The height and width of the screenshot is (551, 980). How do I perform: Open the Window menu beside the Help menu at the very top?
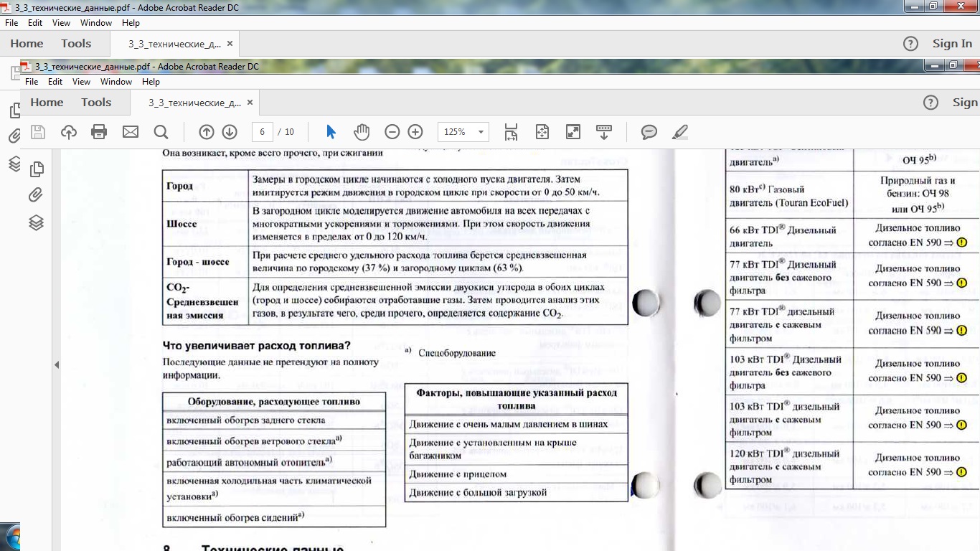coord(95,23)
